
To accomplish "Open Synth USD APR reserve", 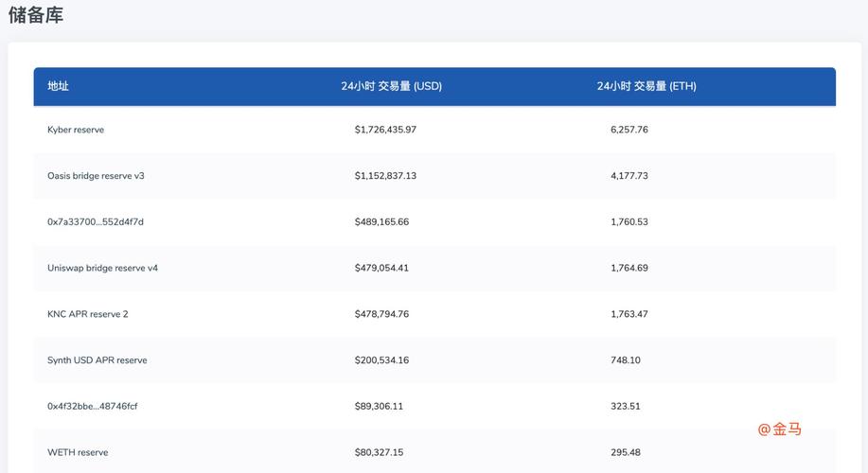I will click(97, 360).
